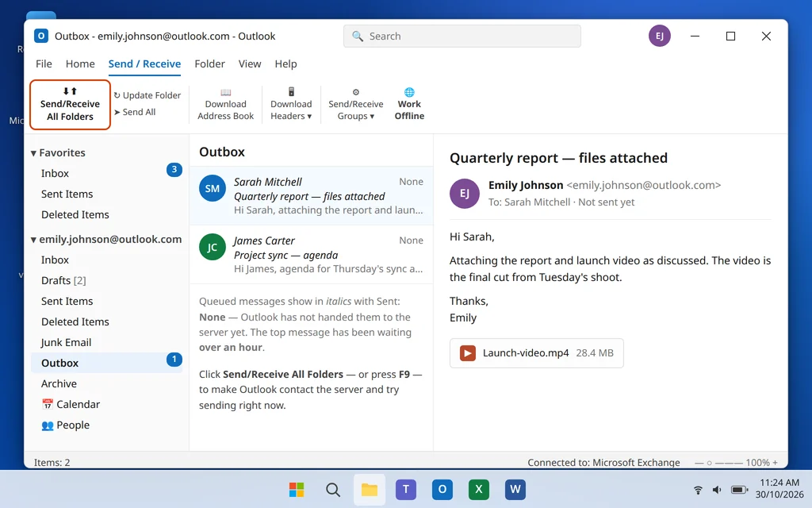Image resolution: width=812 pixels, height=508 pixels.
Task: Click the Outbox count badge 1
Action: coord(174,360)
